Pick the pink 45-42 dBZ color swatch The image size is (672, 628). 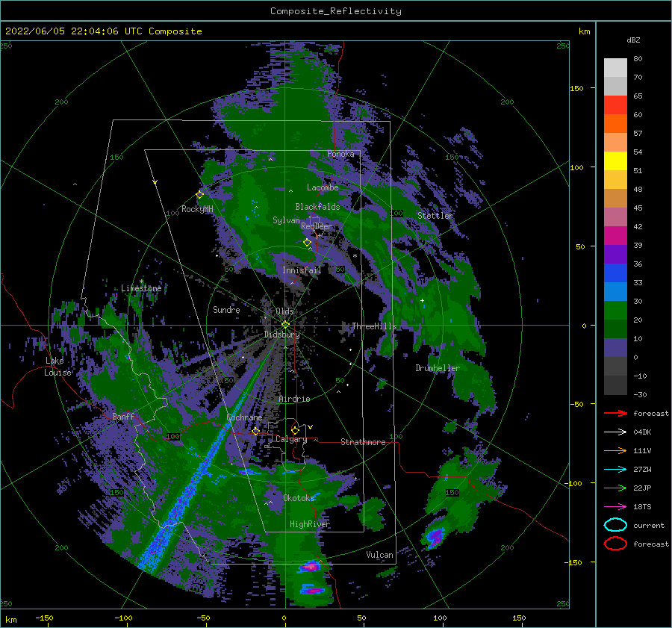[615, 217]
